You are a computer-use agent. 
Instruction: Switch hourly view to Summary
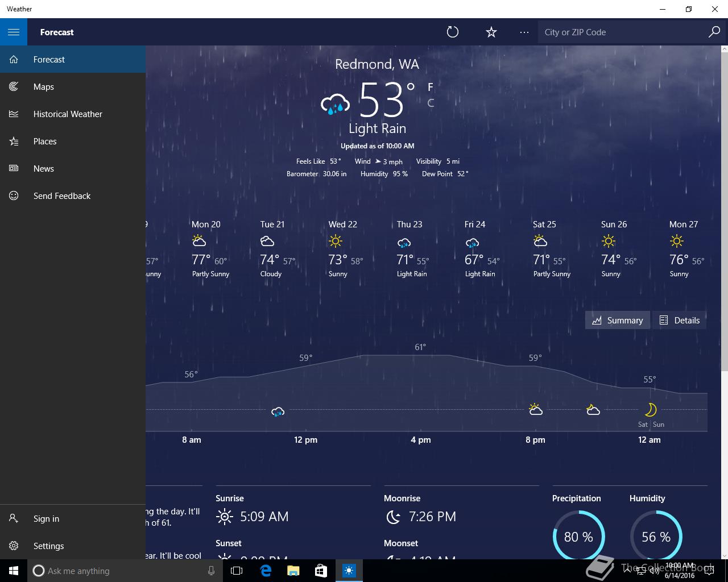pyautogui.click(x=617, y=320)
